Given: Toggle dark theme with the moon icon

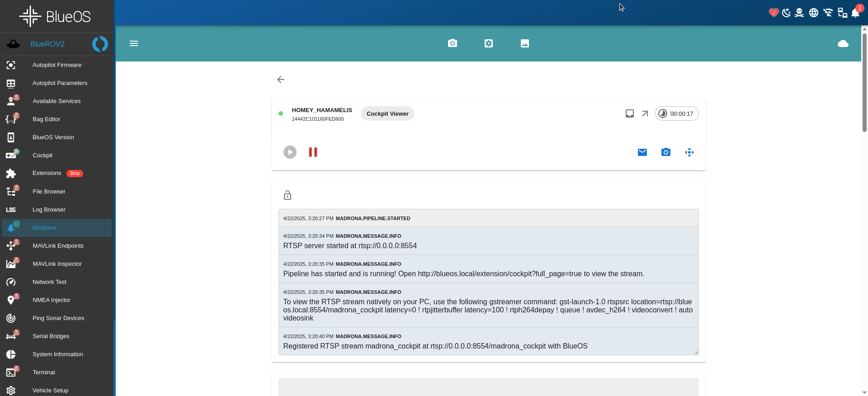Looking at the screenshot, I should coord(787,13).
